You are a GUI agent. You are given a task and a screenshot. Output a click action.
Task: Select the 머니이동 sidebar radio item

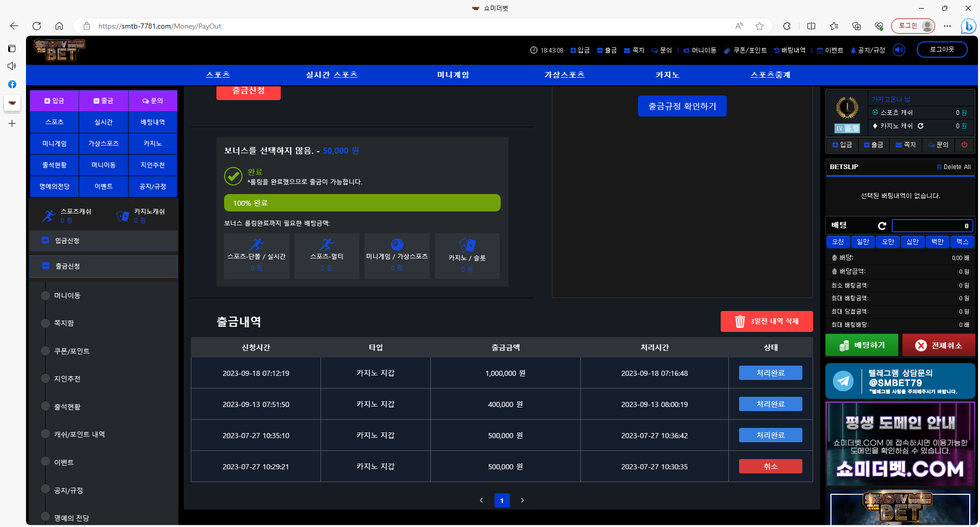[x=45, y=295]
